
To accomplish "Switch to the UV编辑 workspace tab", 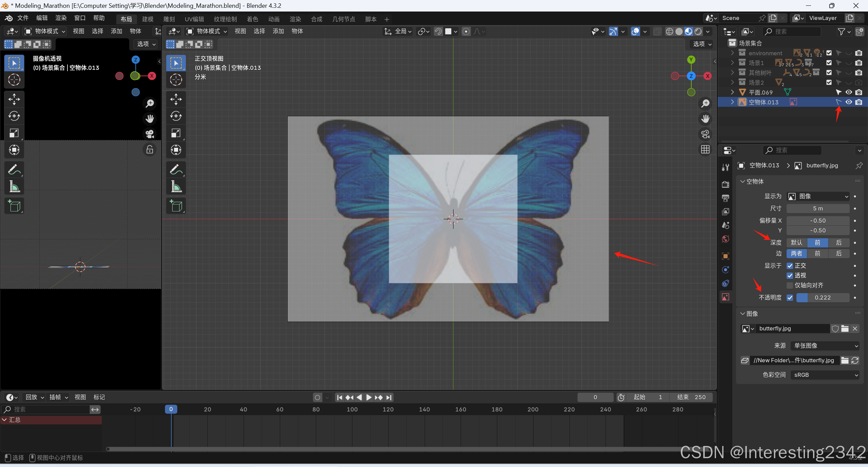I will 194,19.
